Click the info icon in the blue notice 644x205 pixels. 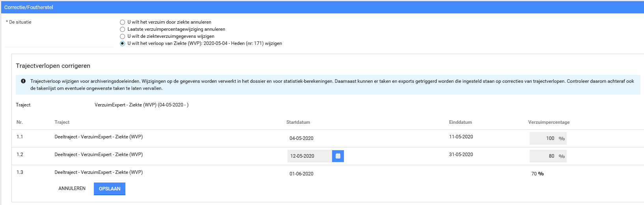coord(23,81)
